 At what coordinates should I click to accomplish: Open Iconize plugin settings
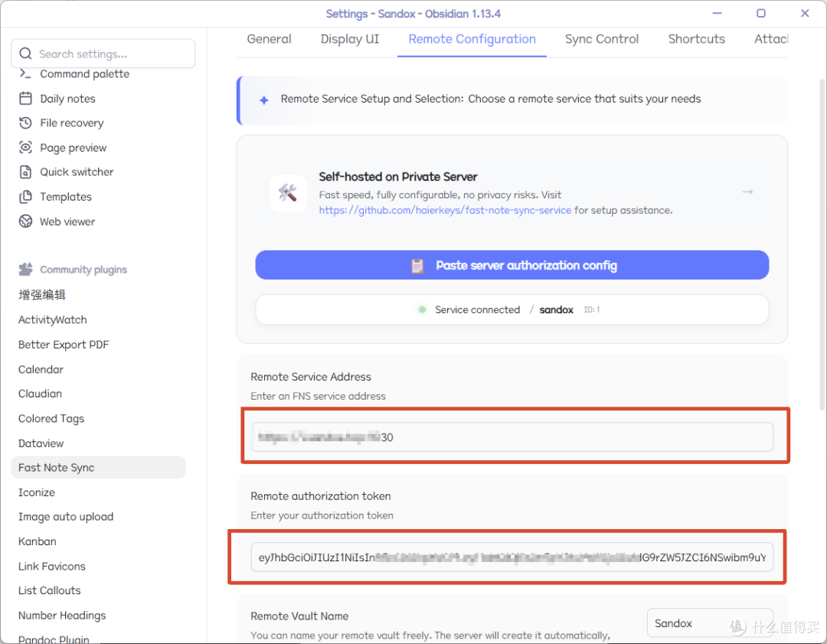(37, 492)
